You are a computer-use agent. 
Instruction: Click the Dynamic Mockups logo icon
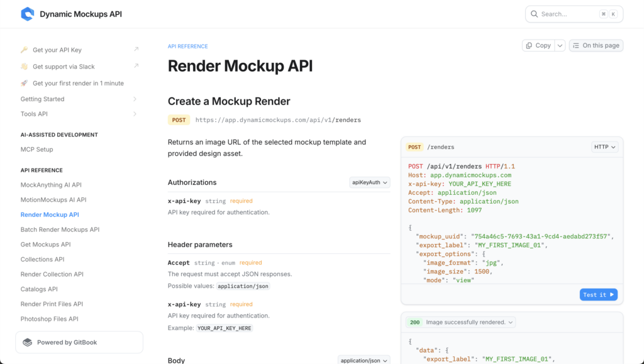pos(28,14)
